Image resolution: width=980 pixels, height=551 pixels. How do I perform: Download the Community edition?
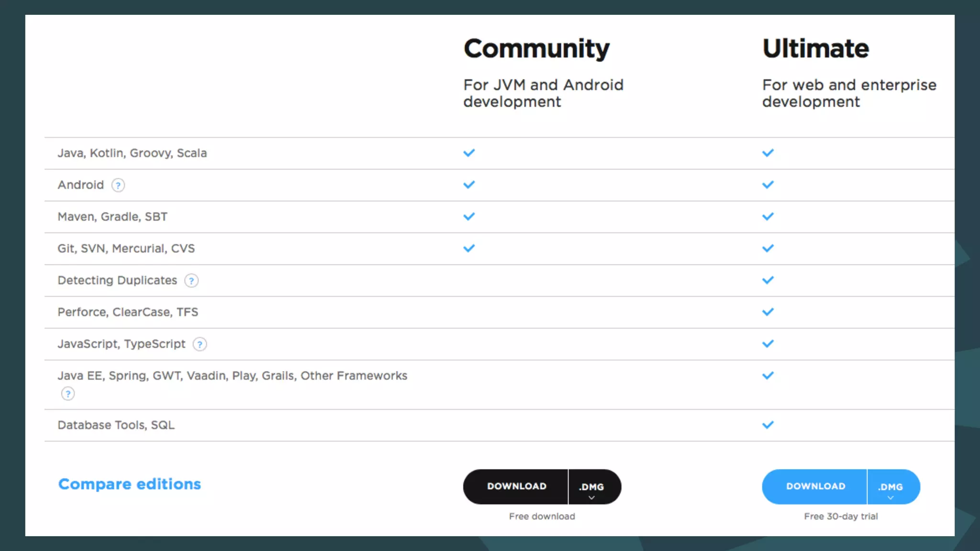(x=516, y=486)
